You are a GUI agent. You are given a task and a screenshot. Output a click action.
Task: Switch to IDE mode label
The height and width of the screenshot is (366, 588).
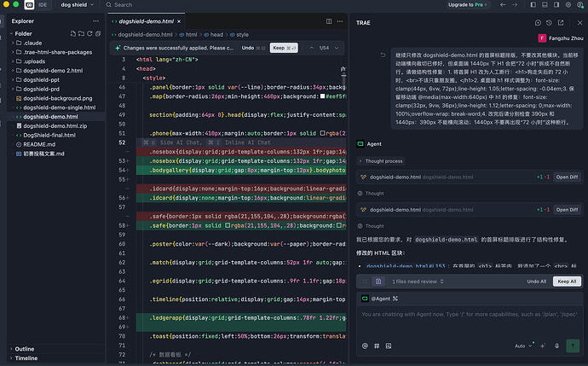tap(43, 5)
